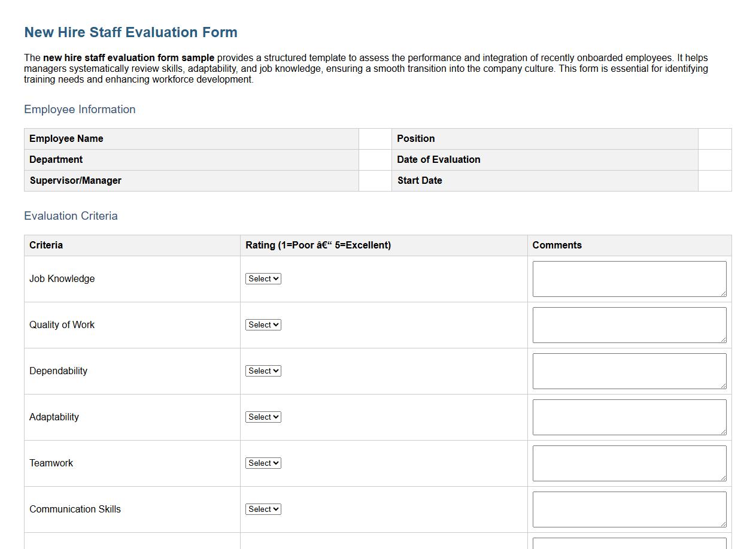Open the Teamwork rating dropdown

click(x=263, y=463)
